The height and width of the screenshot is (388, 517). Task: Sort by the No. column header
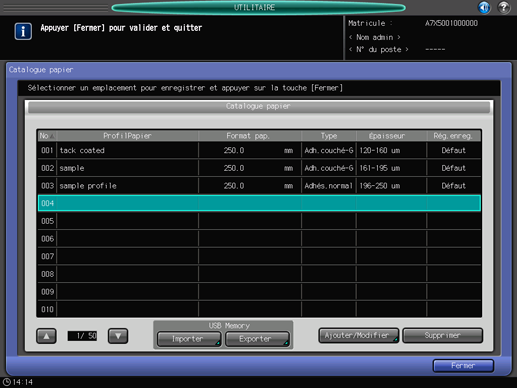(x=47, y=136)
